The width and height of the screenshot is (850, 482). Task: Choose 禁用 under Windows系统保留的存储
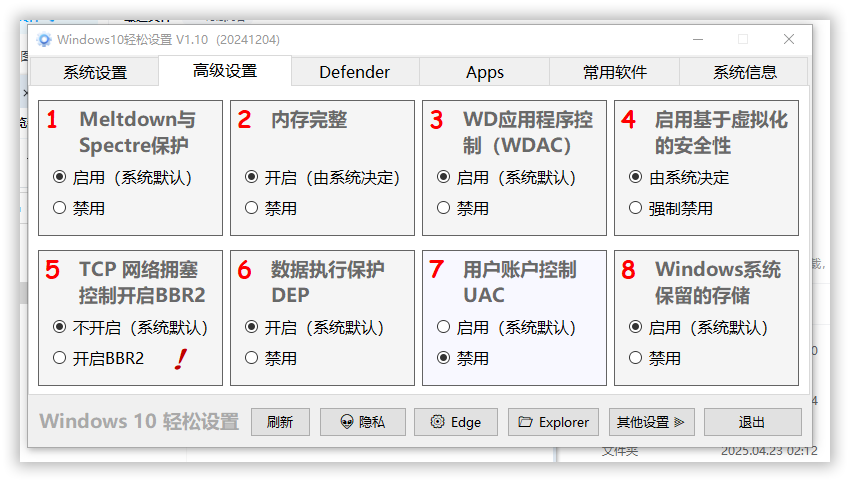coord(655,358)
